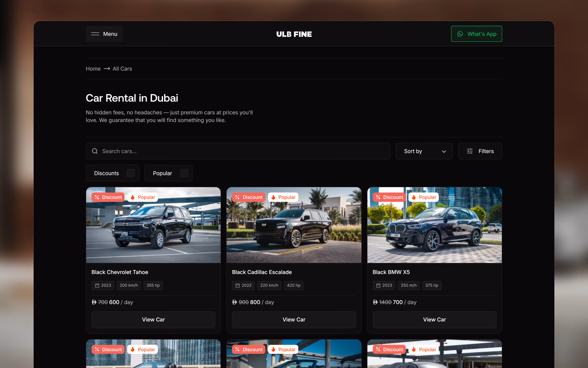Click the Sort by chevron arrow

pyautogui.click(x=444, y=151)
